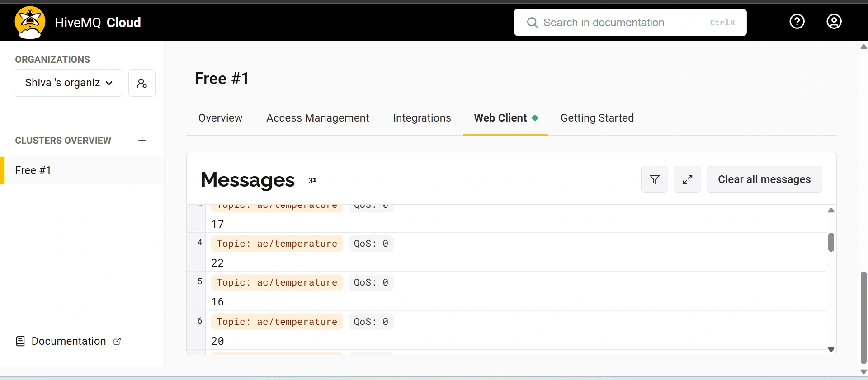The image size is (868, 380).
Task: Switch to the Access Management tab
Action: (318, 118)
